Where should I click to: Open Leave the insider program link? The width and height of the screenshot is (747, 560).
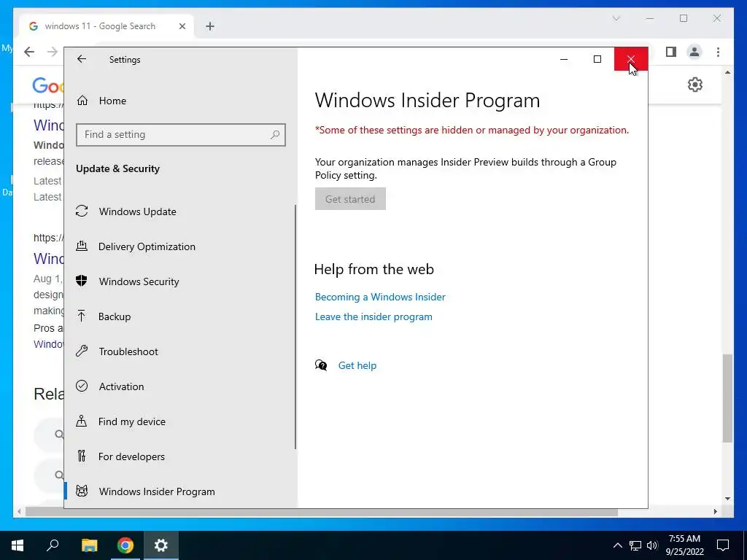pos(373,316)
